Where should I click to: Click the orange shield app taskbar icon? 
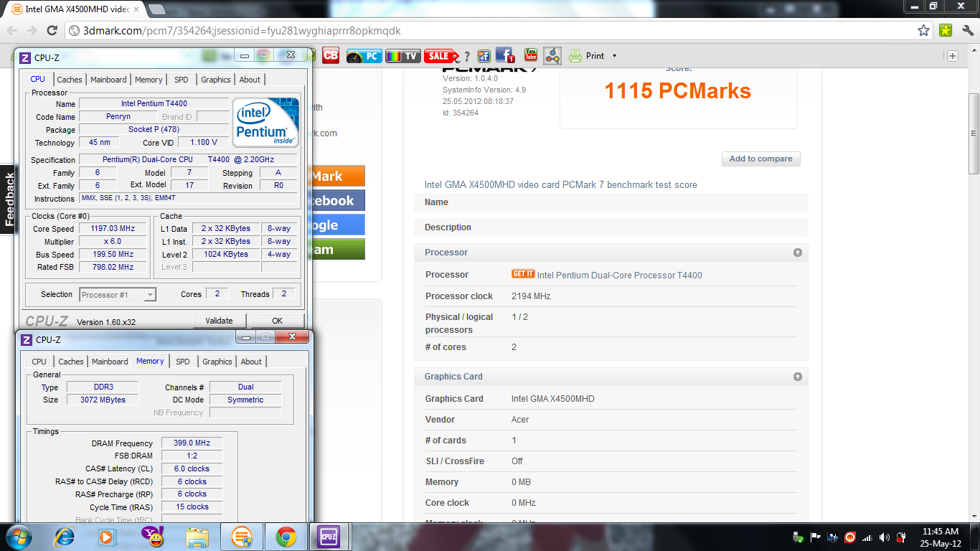242,537
